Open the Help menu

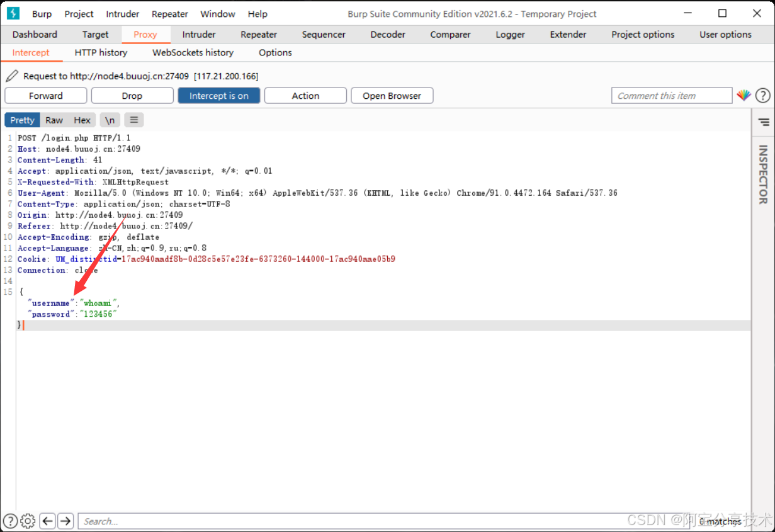257,14
